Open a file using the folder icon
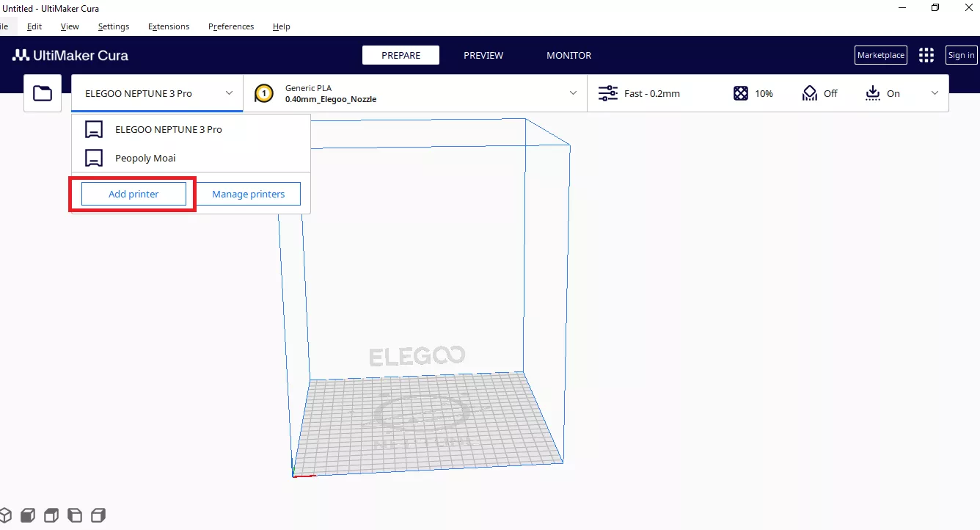This screenshot has width=980, height=530. [42, 92]
